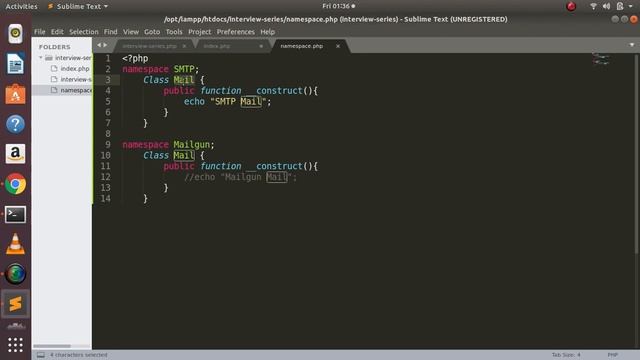This screenshot has height=360, width=640.
Task: Switch to the index.php tab
Action: click(217, 46)
